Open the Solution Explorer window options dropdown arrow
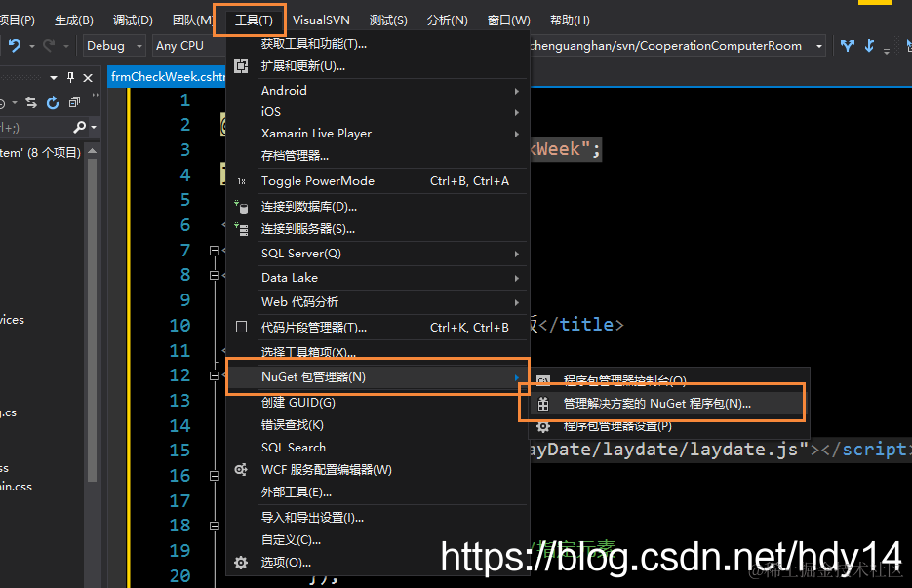Image resolution: width=912 pixels, height=588 pixels. (54, 77)
